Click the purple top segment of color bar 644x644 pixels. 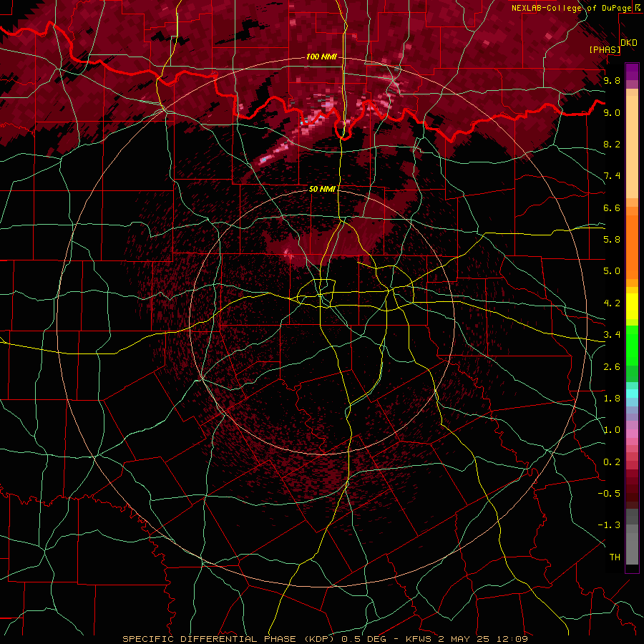pos(632,72)
